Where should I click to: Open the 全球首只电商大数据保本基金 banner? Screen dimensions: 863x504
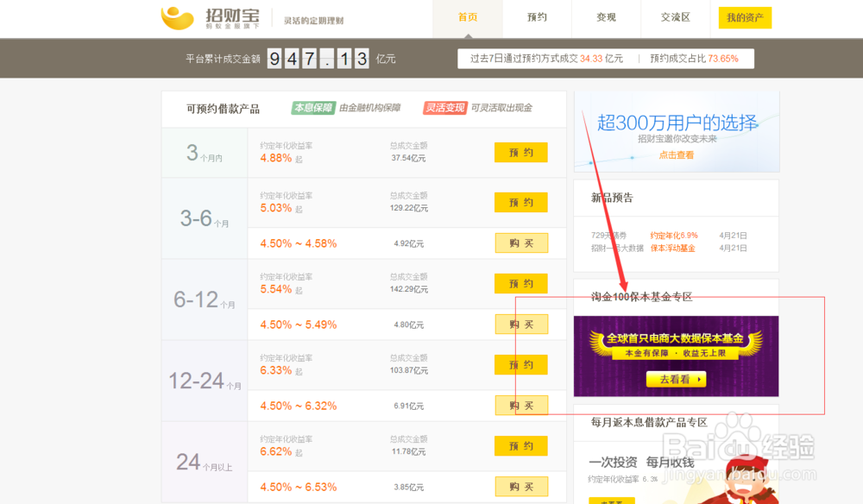coord(676,356)
